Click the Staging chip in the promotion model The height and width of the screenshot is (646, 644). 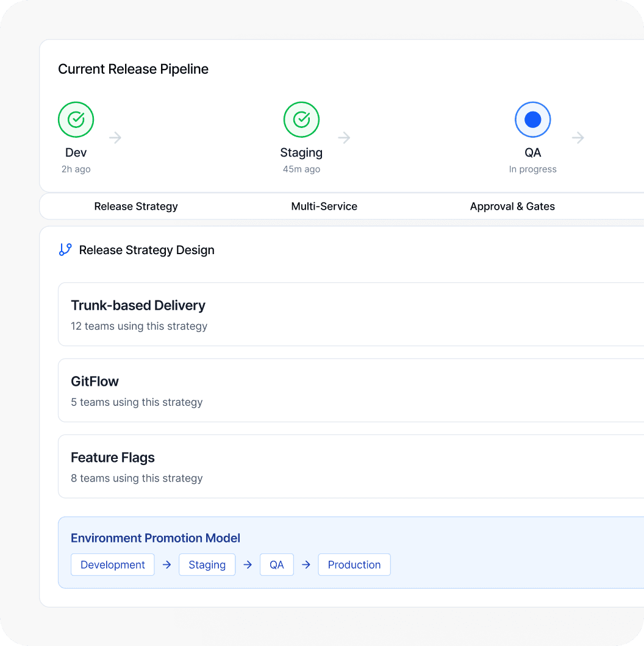pos(207,564)
